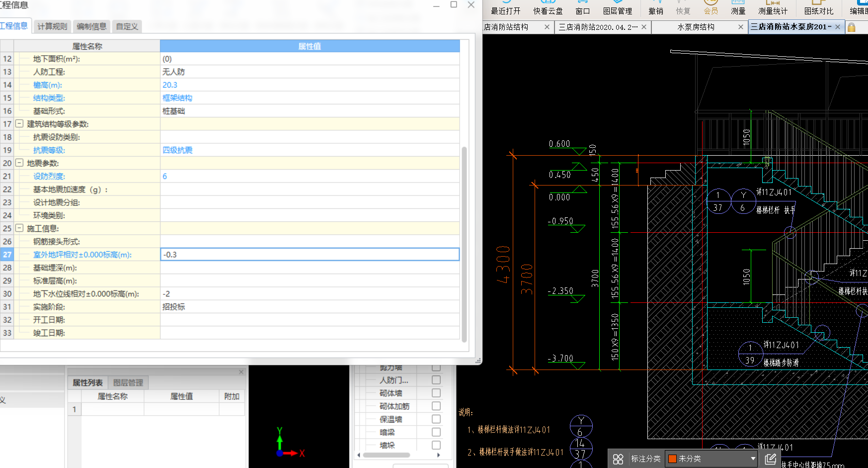
Task: Close the 属性列表 panel with its X
Action: [241, 372]
